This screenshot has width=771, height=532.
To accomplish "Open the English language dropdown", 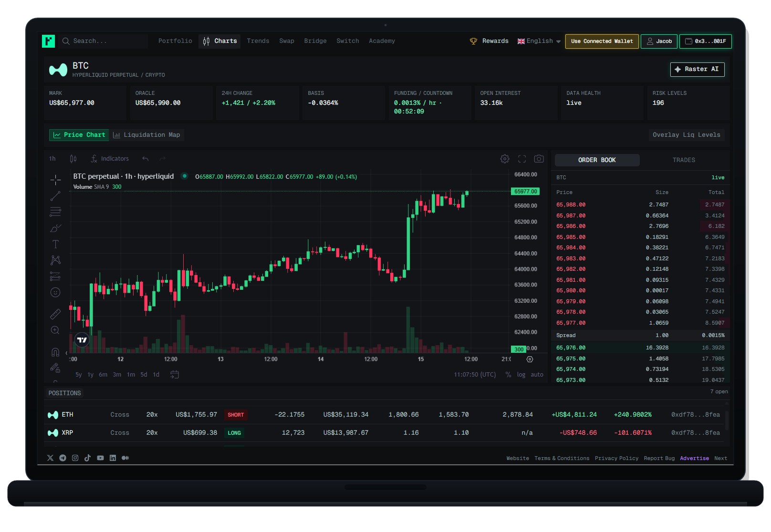I will tap(539, 41).
